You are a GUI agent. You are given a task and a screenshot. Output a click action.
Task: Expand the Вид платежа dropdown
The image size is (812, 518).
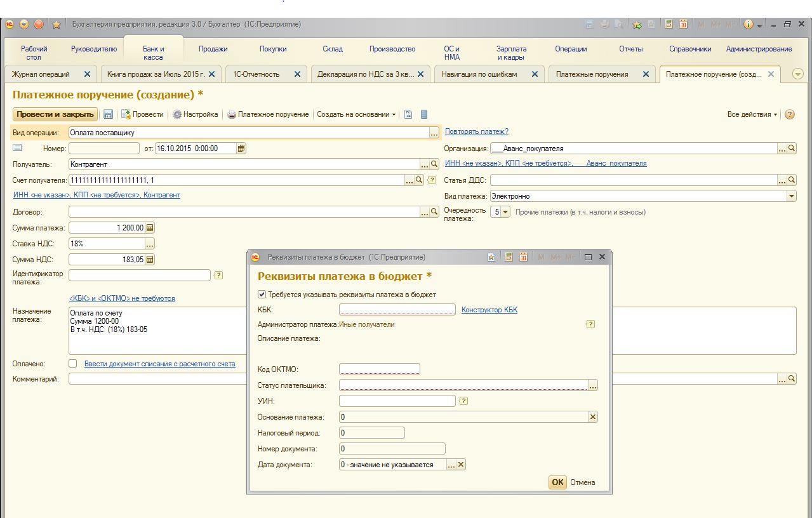(791, 196)
